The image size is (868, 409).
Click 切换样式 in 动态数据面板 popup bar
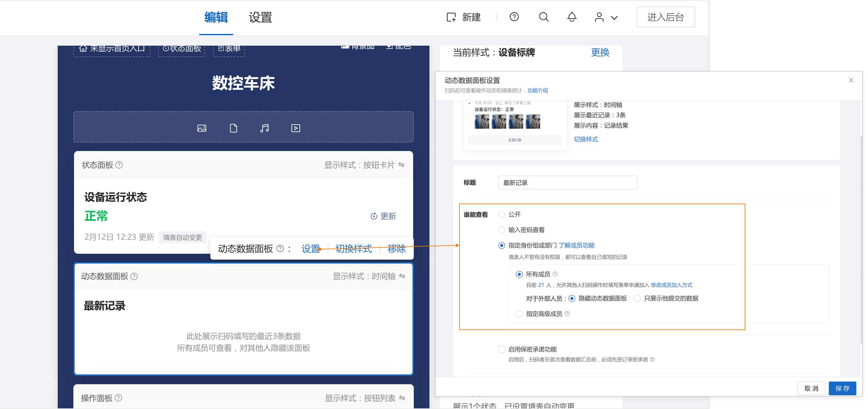tap(354, 249)
